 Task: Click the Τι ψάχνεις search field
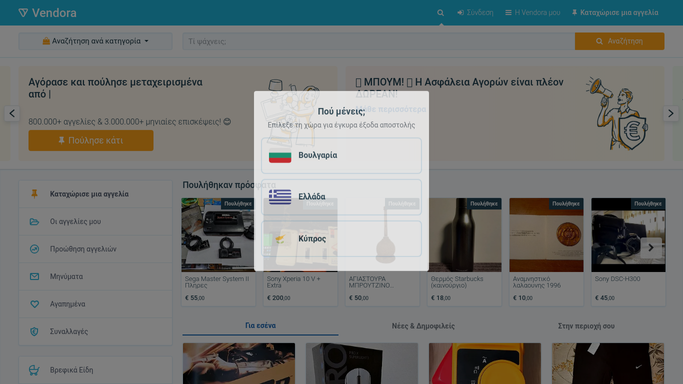(x=379, y=41)
